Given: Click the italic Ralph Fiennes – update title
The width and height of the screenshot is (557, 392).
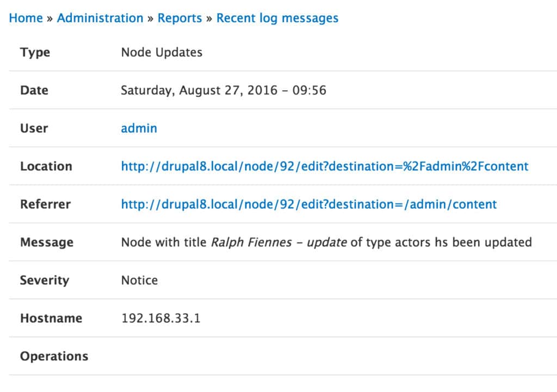Looking at the screenshot, I should (x=278, y=242).
